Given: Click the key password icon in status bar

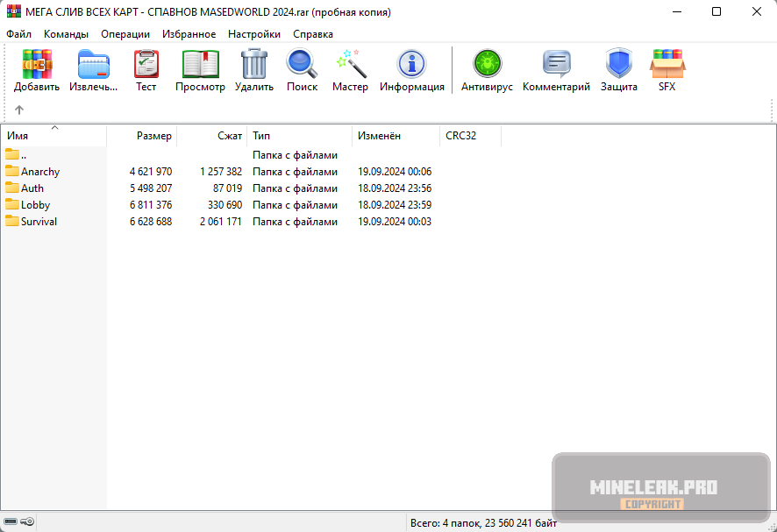Looking at the screenshot, I should point(27,521).
